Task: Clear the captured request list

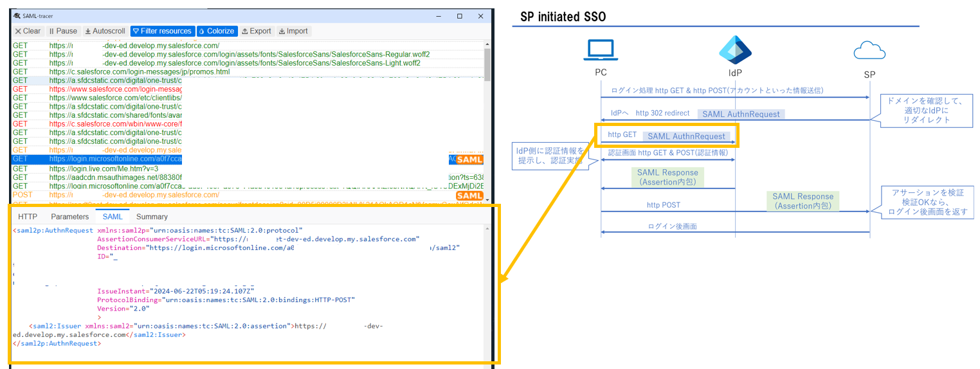Action: click(x=28, y=31)
